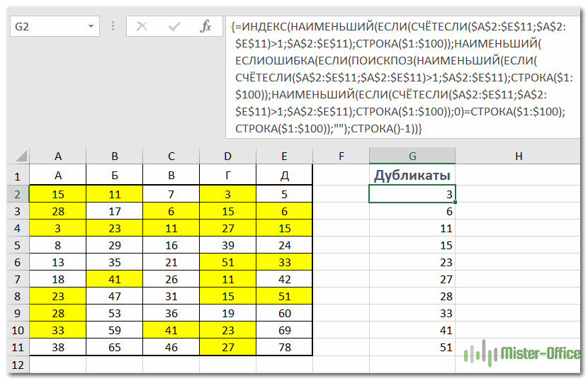Click the Insert Function fx icon
Image resolution: width=588 pixels, height=381 pixels.
(205, 27)
